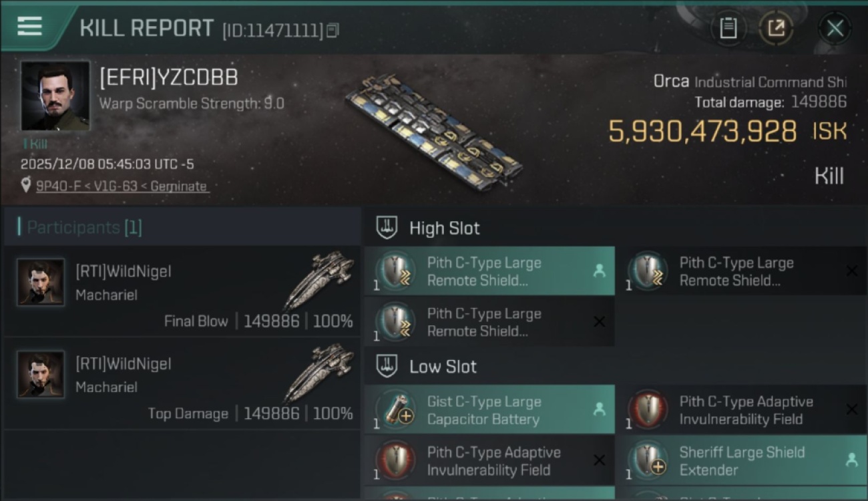868x501 pixels.
Task: Share the kill report via export icon
Action: [x=776, y=28]
